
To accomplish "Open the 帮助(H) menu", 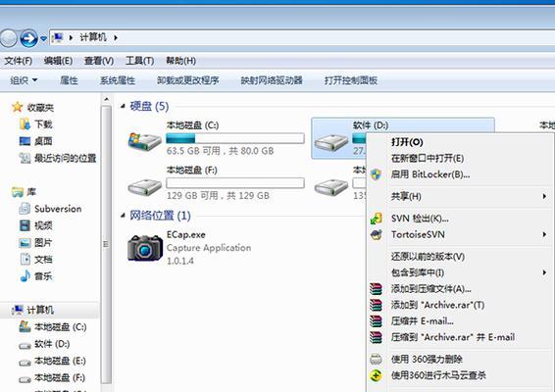I will tap(180, 61).
